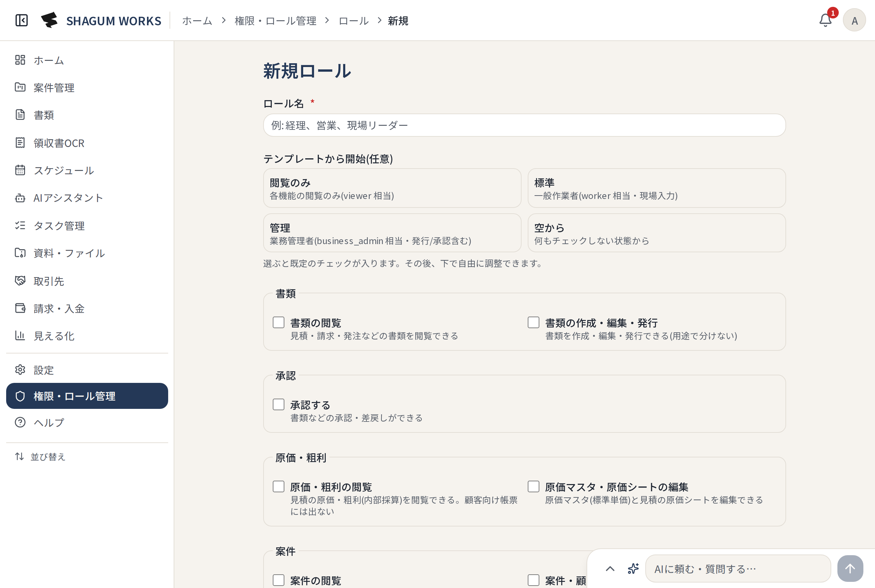The image size is (875, 588).
Task: Click the ヘルプ question mark icon
Action: click(20, 422)
